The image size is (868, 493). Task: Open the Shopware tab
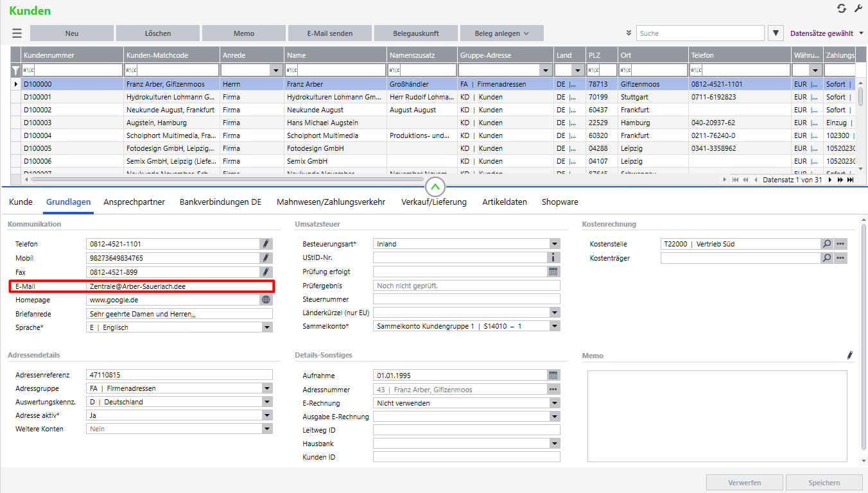coord(560,202)
